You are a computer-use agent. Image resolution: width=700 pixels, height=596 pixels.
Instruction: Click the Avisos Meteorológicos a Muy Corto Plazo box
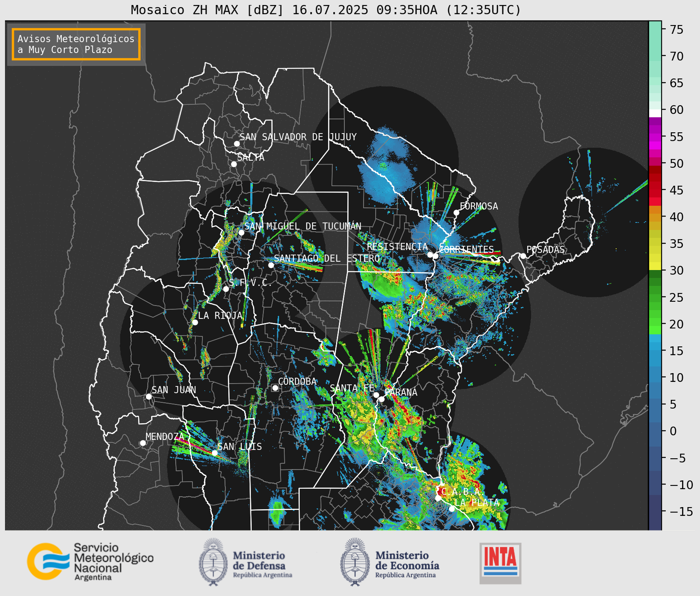pos(76,44)
